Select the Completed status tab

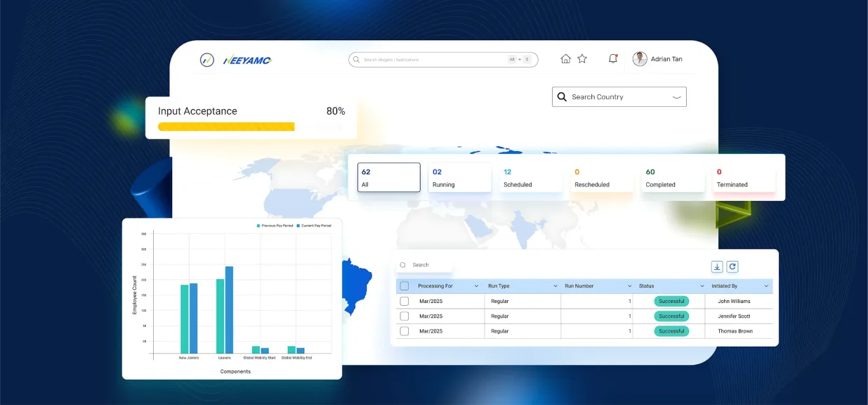click(673, 178)
